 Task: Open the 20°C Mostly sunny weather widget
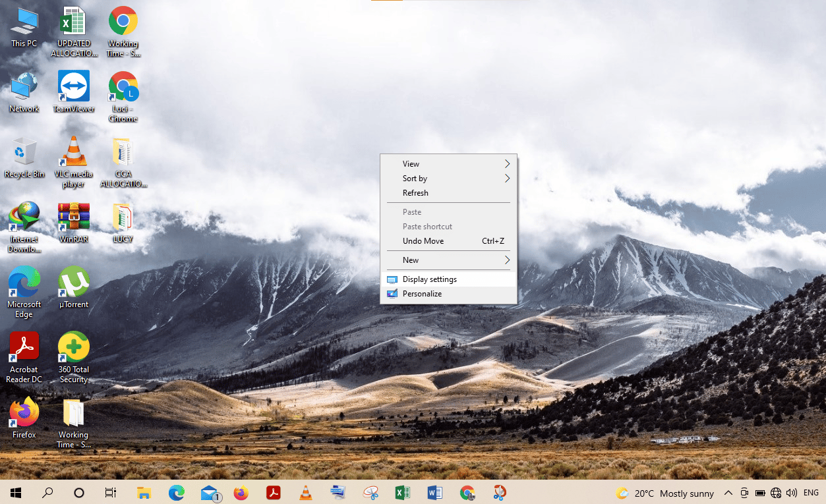(664, 493)
